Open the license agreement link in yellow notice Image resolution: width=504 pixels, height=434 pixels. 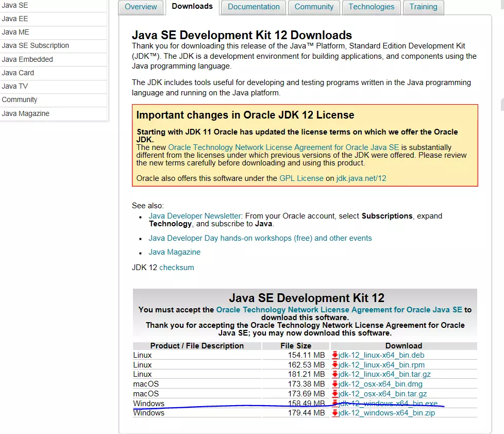283,147
